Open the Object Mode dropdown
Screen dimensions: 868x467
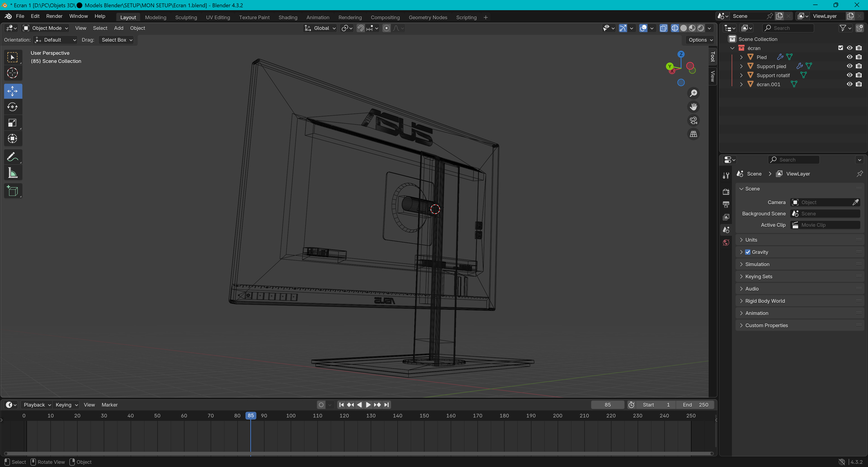(x=45, y=28)
